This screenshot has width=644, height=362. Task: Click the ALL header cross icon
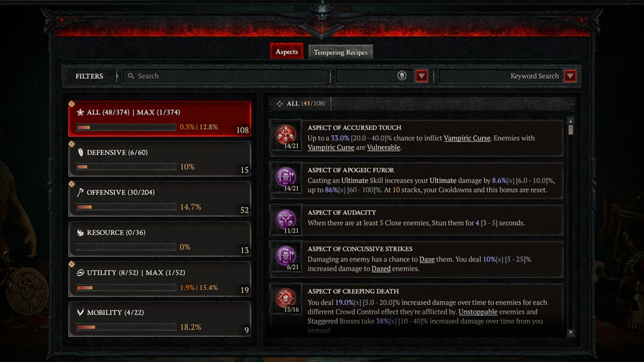pyautogui.click(x=279, y=104)
